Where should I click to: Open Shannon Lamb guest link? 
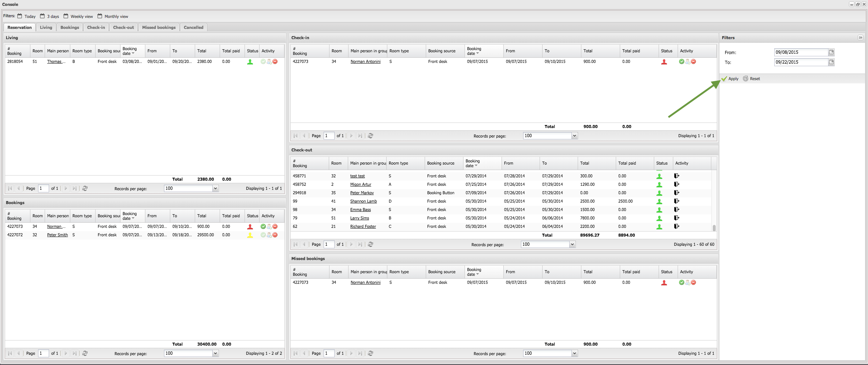[364, 201]
